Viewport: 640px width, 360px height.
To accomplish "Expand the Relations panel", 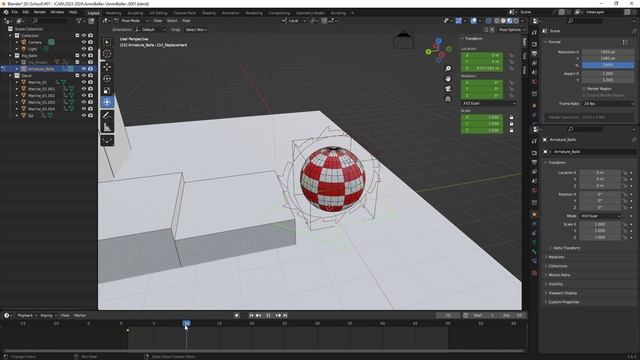I will pyautogui.click(x=556, y=257).
